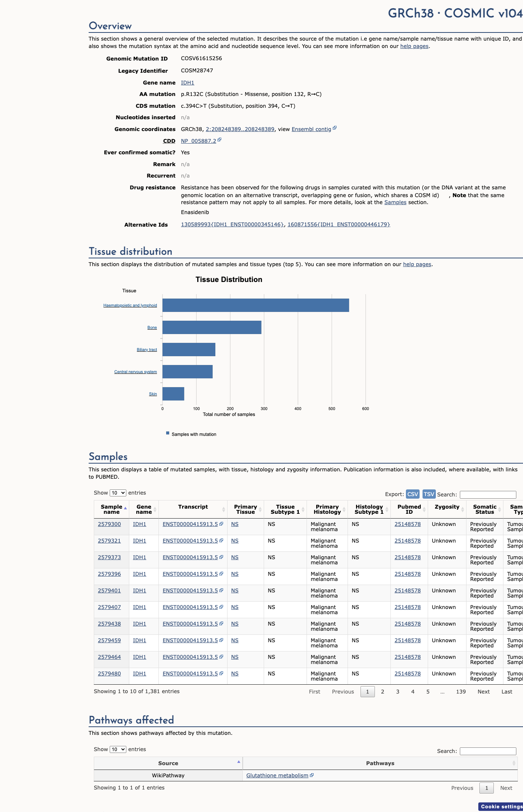Open Glutathione metabolism pathway link
The width and height of the screenshot is (523, 812).
point(277,775)
